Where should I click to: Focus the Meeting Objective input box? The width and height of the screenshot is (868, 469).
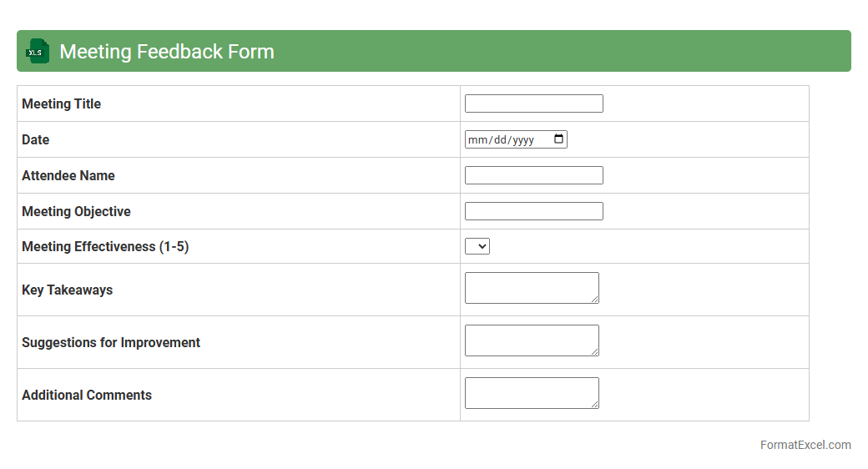(x=533, y=211)
